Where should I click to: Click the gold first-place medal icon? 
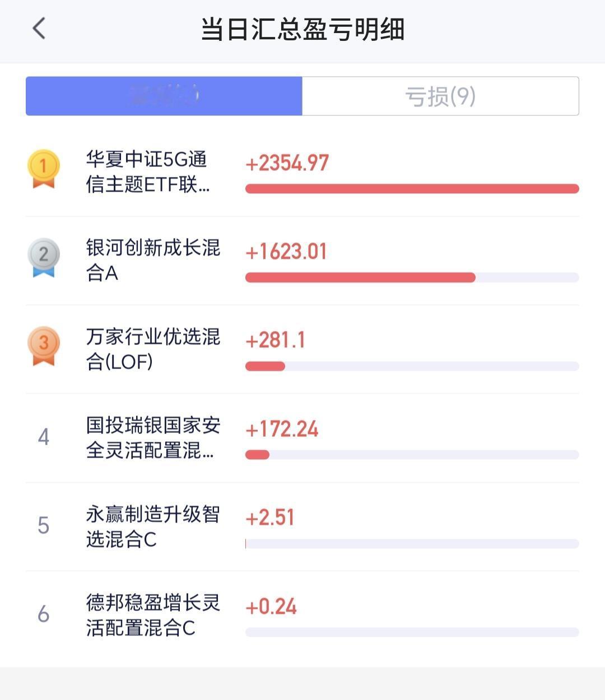click(x=44, y=169)
